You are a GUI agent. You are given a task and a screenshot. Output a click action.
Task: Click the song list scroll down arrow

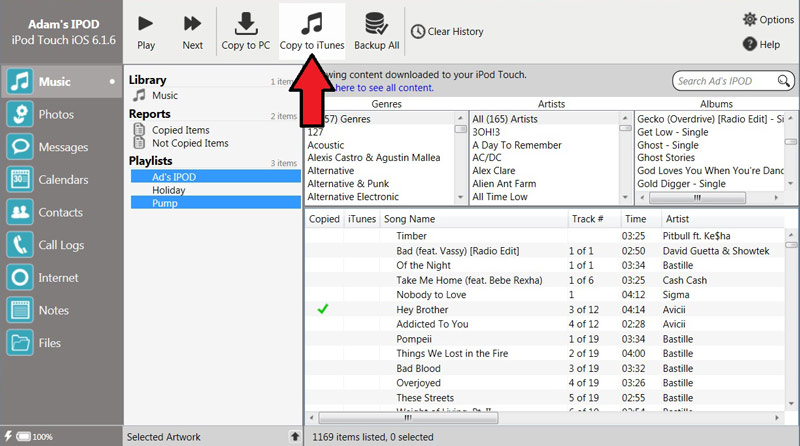(x=791, y=404)
